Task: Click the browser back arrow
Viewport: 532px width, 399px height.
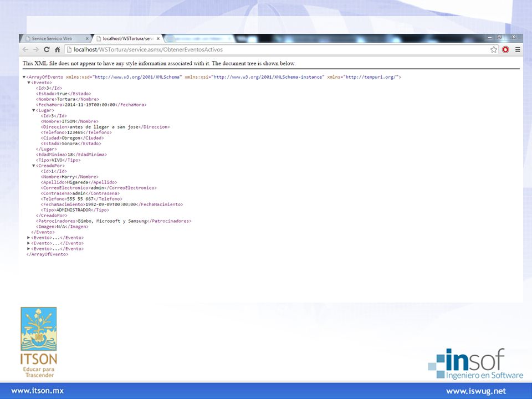Action: click(x=25, y=49)
